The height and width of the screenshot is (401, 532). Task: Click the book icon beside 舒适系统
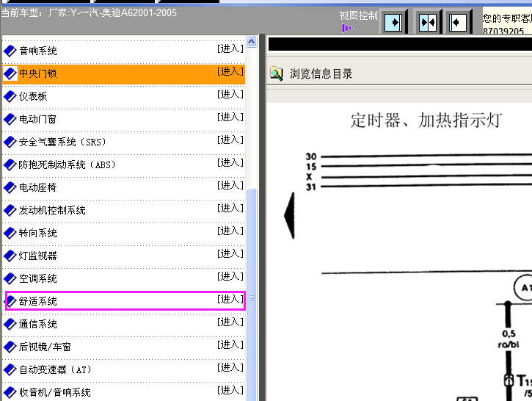[x=11, y=302]
